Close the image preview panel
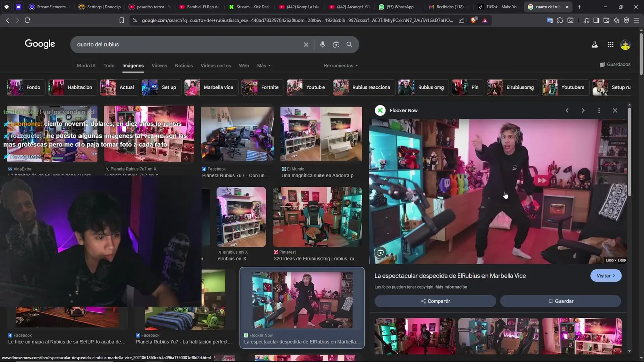 [x=615, y=110]
